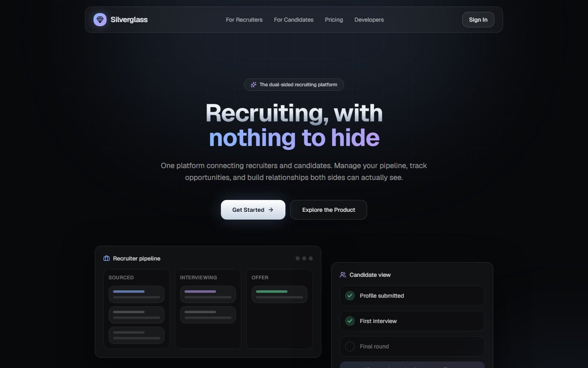This screenshot has height=368, width=588.
Task: Open the For Candidates nav item
Action: tap(294, 20)
